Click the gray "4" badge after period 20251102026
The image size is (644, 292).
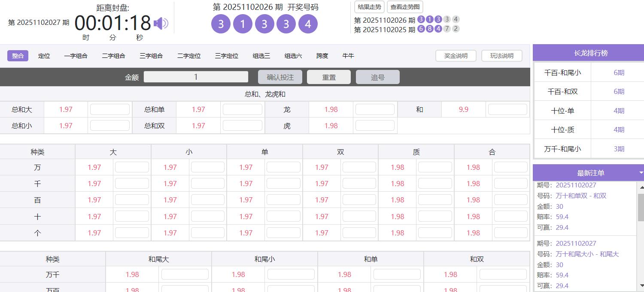pyautogui.click(x=456, y=20)
